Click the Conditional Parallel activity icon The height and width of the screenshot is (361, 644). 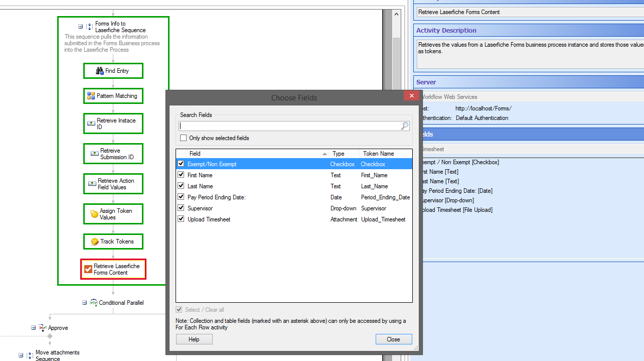click(94, 303)
